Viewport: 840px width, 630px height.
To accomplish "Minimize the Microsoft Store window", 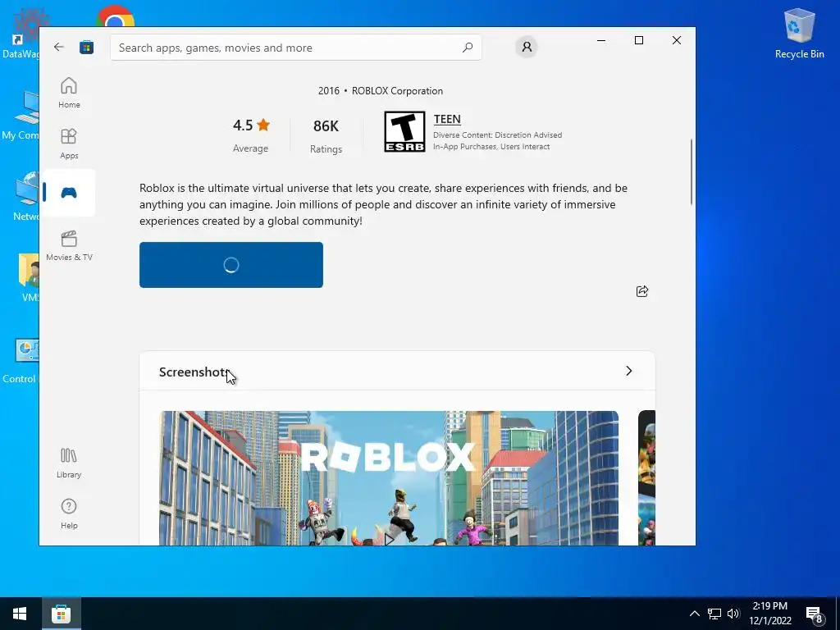I will 601,40.
